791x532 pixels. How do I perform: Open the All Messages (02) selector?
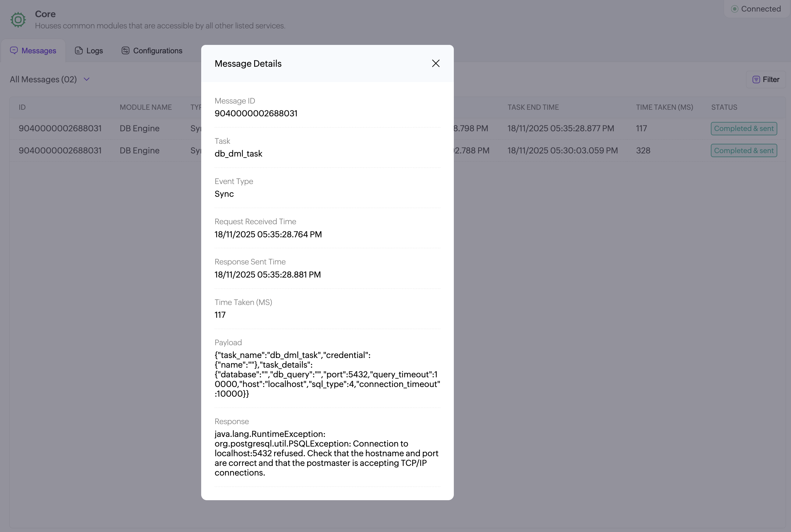(43, 80)
